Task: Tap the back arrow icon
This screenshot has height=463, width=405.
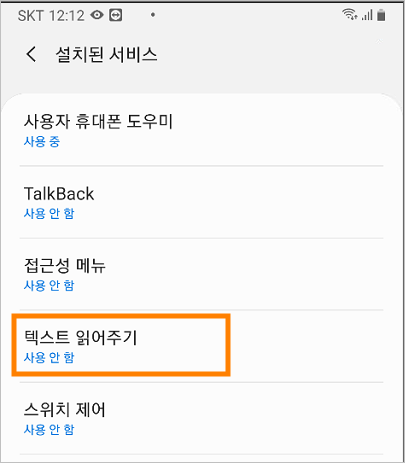Action: point(31,54)
